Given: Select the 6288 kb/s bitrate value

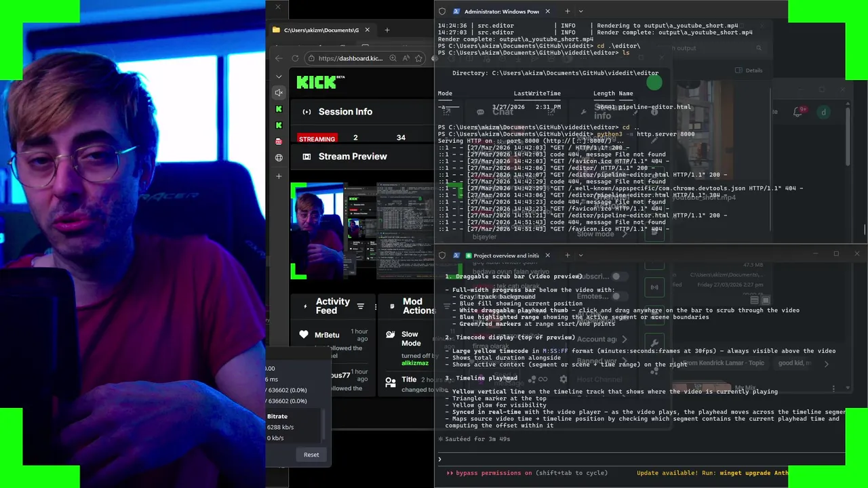Looking at the screenshot, I should coord(280,427).
